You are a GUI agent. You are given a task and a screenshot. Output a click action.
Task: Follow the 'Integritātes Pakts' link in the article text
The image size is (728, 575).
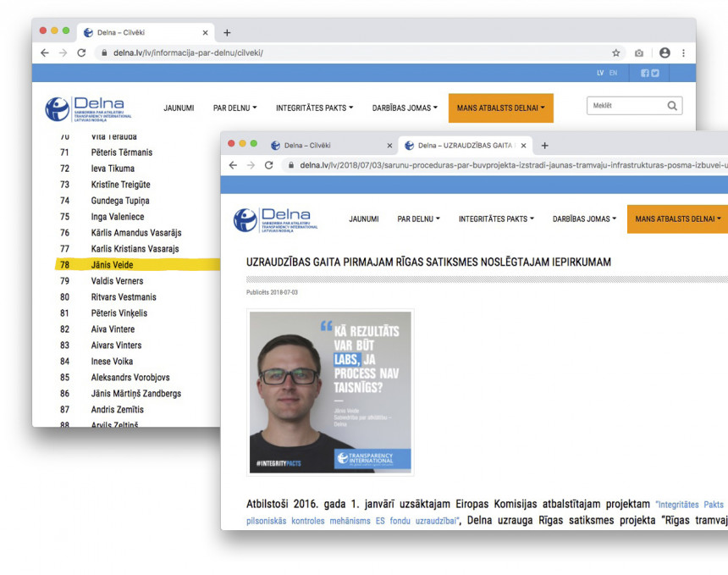(689, 504)
